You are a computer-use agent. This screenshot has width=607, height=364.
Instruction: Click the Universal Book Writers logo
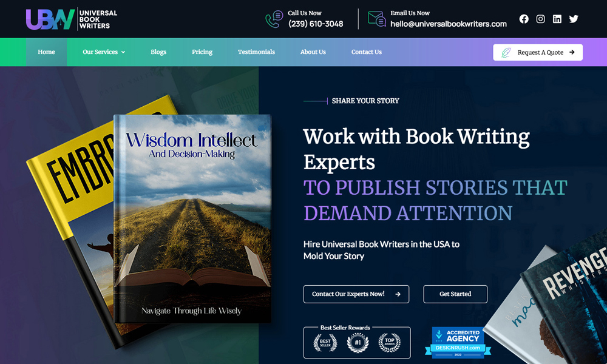pos(72,19)
